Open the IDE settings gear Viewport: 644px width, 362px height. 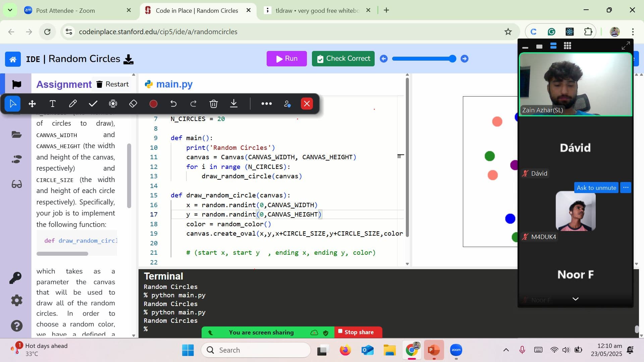click(17, 300)
